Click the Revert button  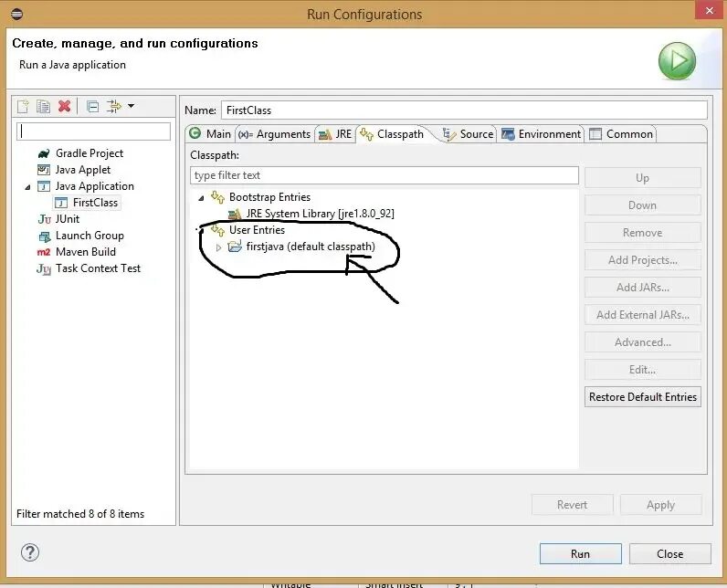click(572, 505)
